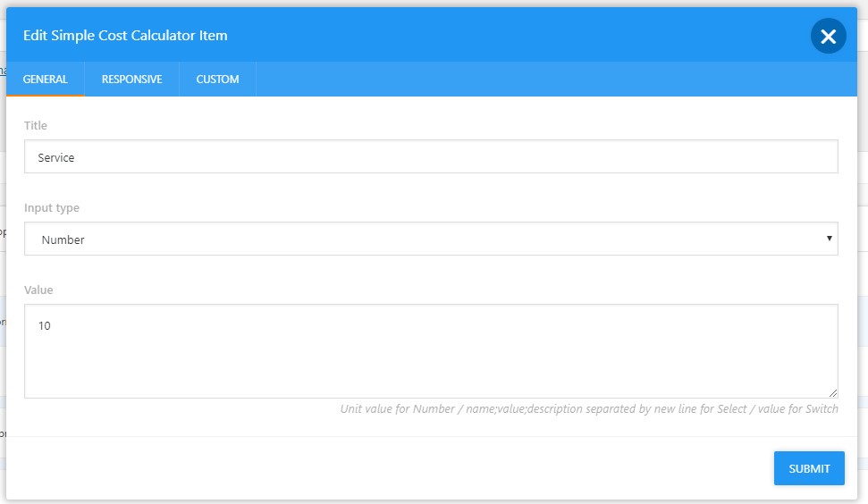
Task: Switch to the General tab
Action: coord(46,80)
